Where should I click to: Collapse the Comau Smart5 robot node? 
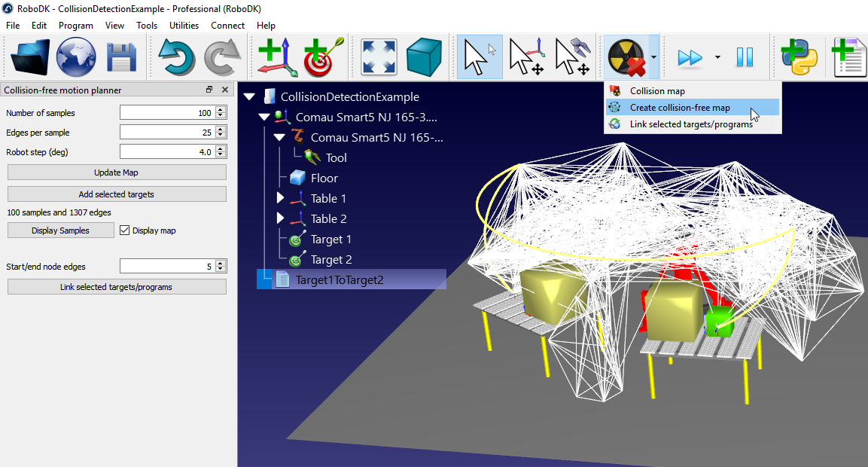point(279,137)
